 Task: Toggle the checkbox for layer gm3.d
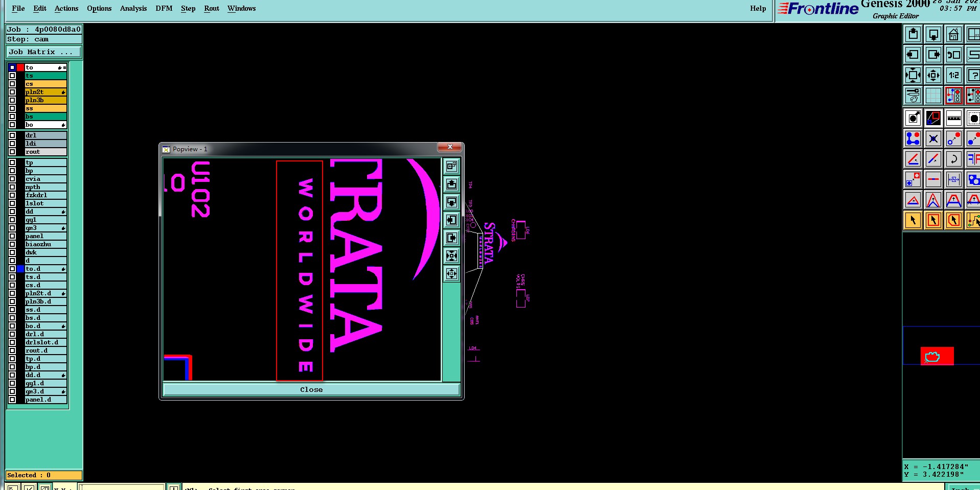tap(12, 391)
